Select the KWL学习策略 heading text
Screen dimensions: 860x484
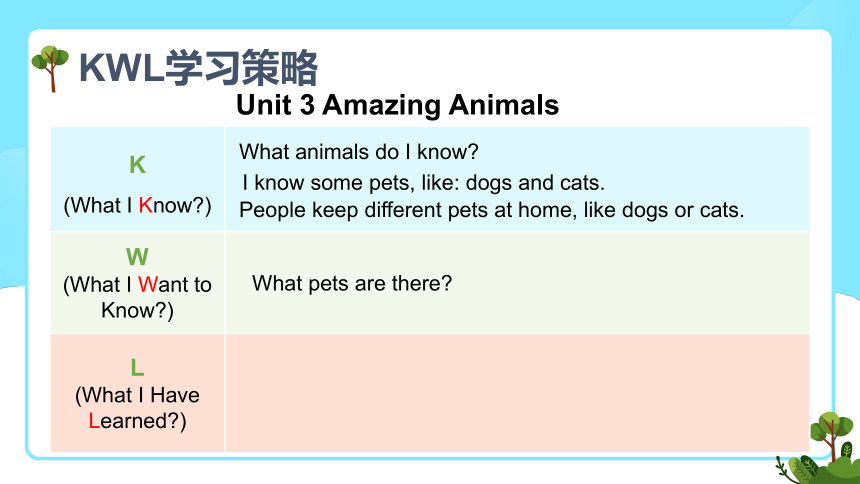point(198,68)
